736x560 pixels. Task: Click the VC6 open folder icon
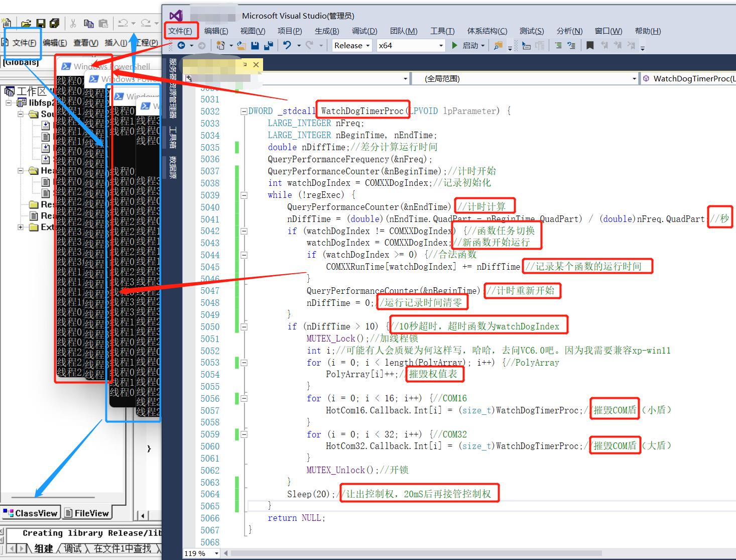(26, 23)
